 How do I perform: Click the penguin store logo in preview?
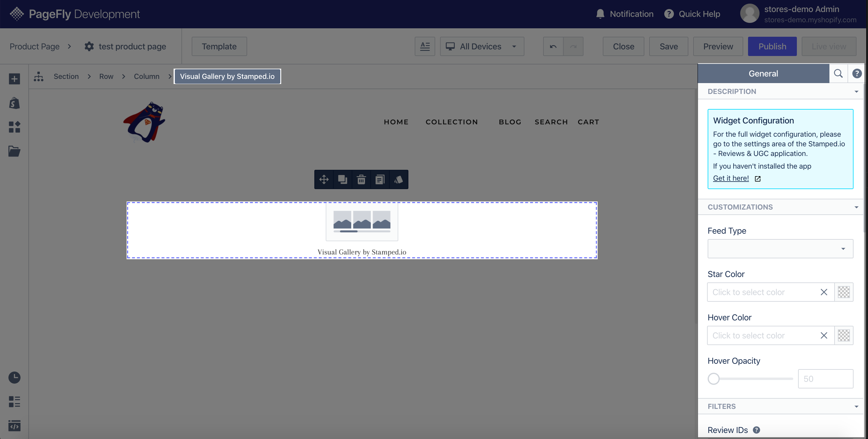(x=144, y=122)
